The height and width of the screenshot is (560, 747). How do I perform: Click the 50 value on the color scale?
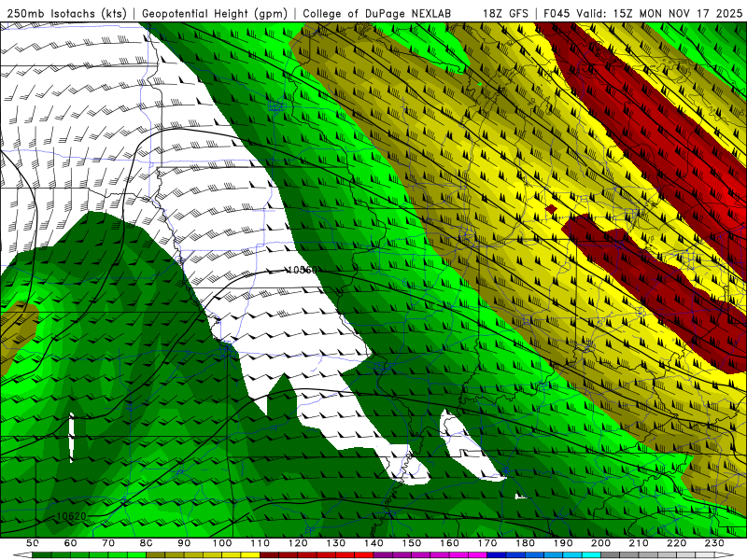click(x=33, y=543)
